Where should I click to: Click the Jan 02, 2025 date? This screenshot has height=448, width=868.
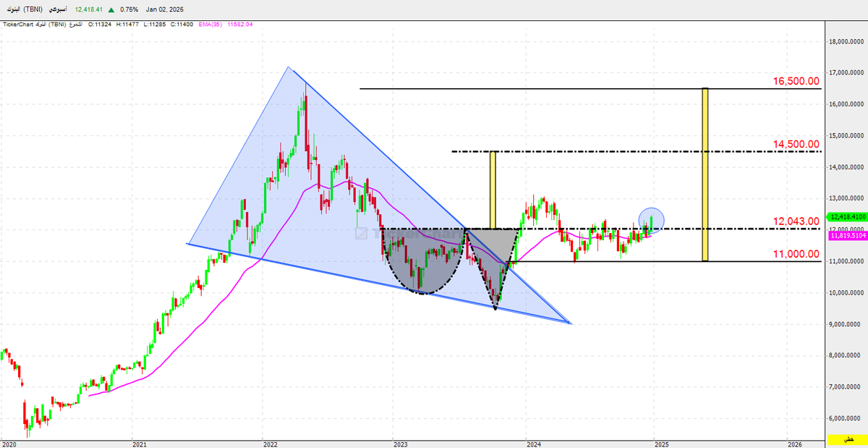(165, 9)
